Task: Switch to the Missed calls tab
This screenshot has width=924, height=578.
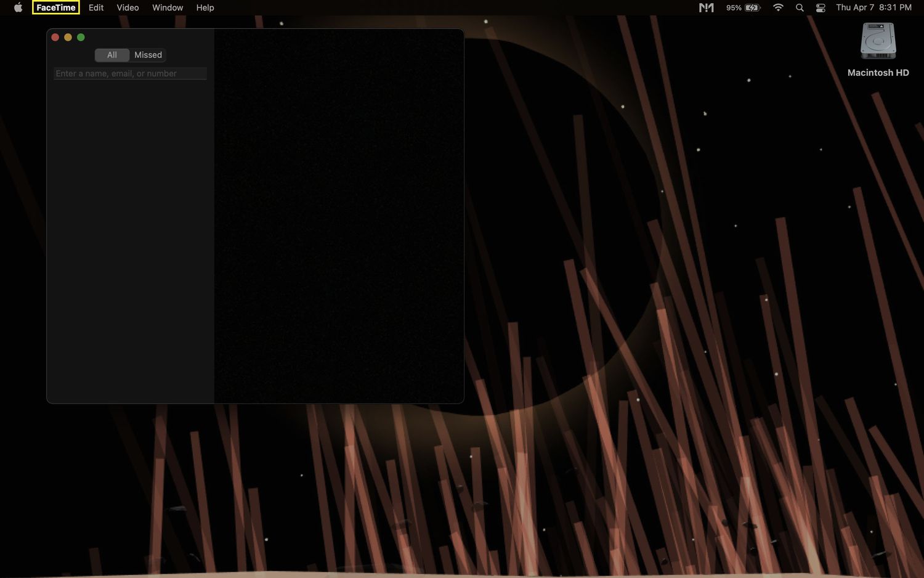Action: (x=148, y=55)
